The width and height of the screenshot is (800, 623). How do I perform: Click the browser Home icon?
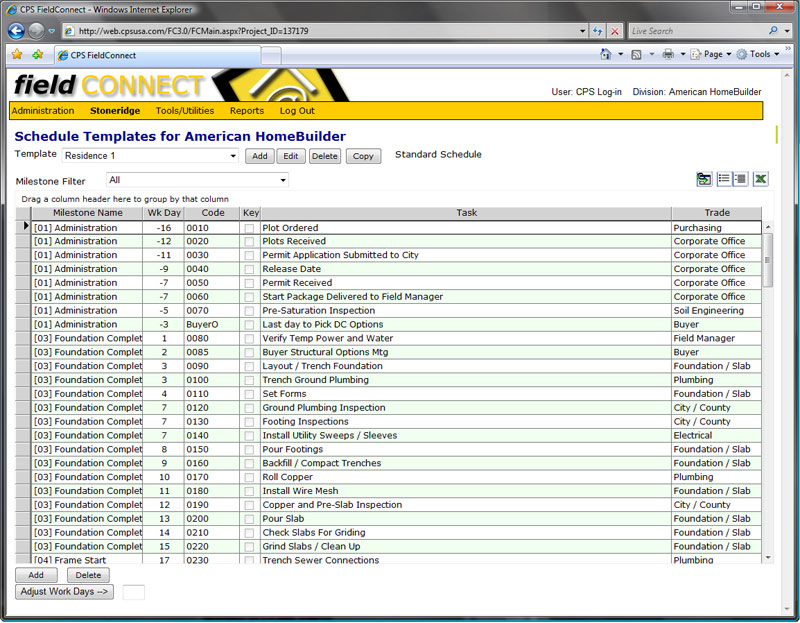(606, 54)
